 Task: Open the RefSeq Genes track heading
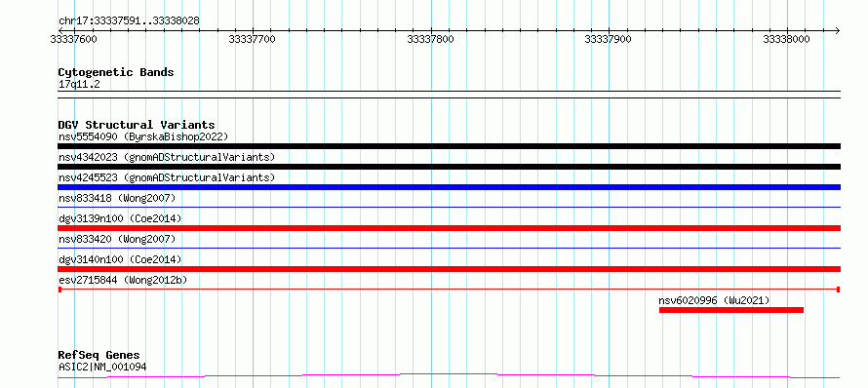pyautogui.click(x=99, y=355)
